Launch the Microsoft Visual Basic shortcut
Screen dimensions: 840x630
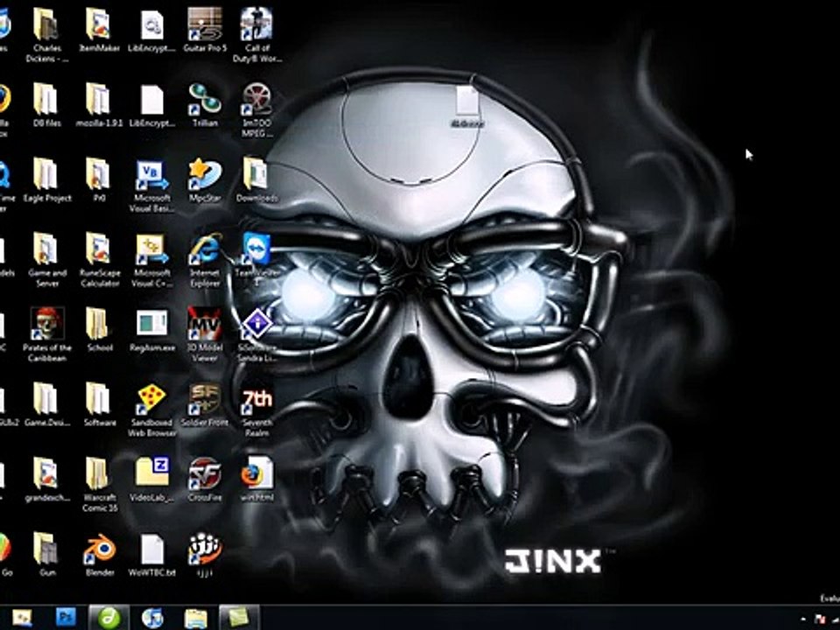[151, 185]
